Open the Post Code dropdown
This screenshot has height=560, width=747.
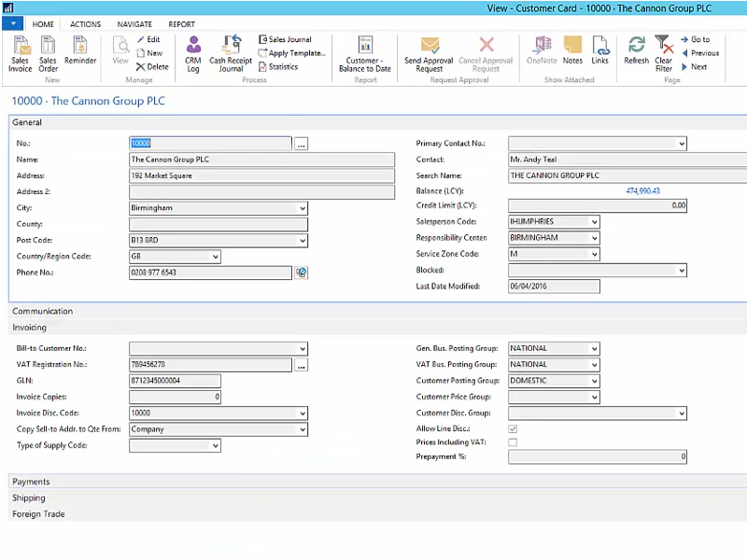click(x=303, y=241)
